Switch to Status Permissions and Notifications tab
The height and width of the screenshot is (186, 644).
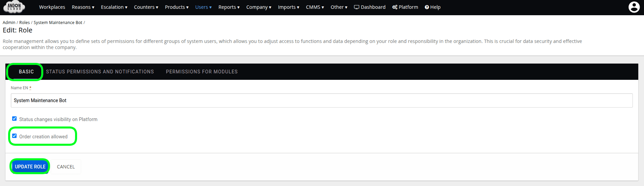pos(100,72)
